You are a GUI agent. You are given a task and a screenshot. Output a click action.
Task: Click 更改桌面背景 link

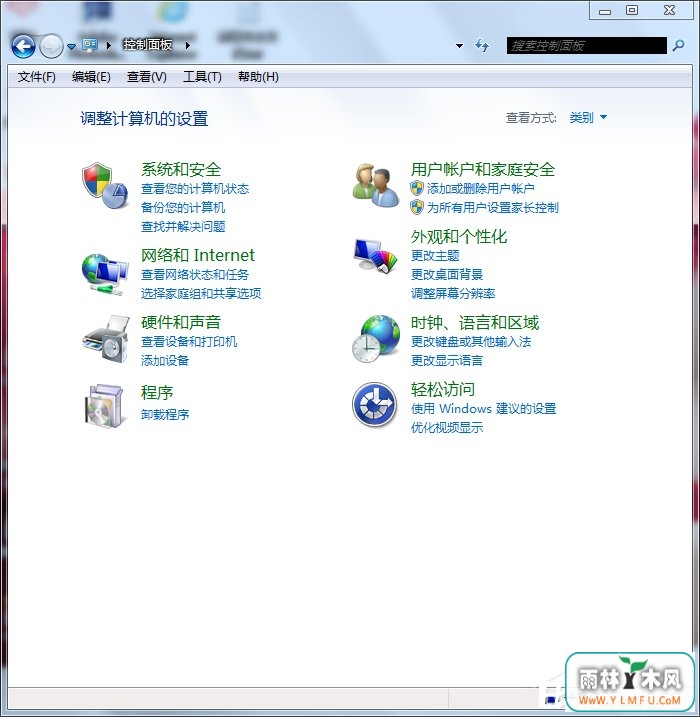447,274
